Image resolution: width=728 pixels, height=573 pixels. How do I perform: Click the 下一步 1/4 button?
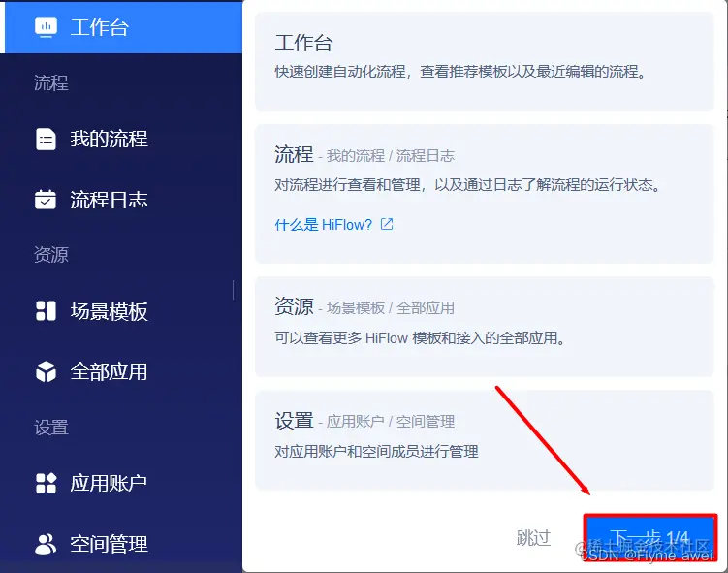pos(650,537)
